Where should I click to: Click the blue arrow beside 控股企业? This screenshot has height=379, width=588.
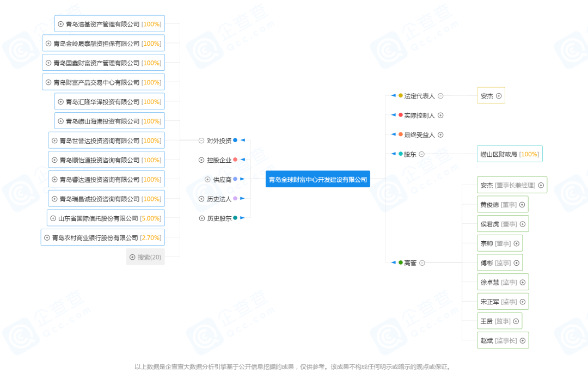tap(243, 160)
